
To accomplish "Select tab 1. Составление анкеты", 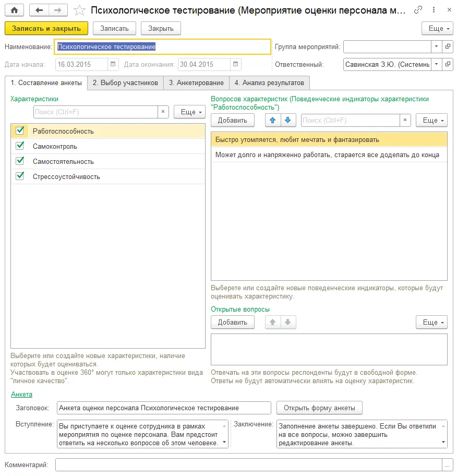I will pos(46,83).
